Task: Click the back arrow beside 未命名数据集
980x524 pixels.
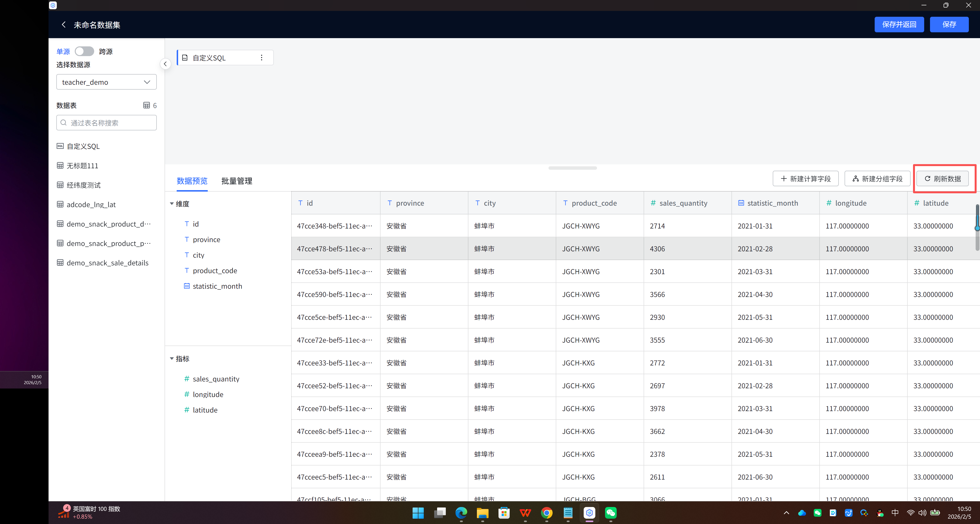Action: (x=64, y=25)
